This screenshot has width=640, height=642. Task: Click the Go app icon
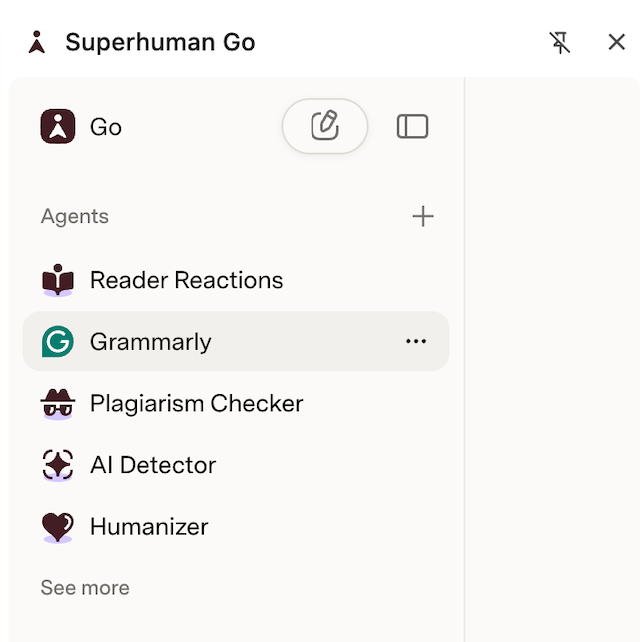coord(58,126)
